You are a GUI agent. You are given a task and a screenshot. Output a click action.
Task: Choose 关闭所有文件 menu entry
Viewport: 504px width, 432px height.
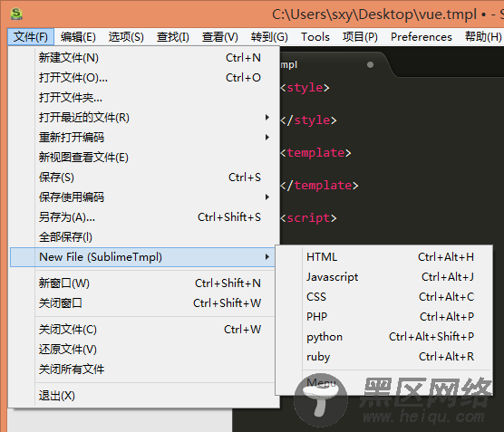pos(142,370)
